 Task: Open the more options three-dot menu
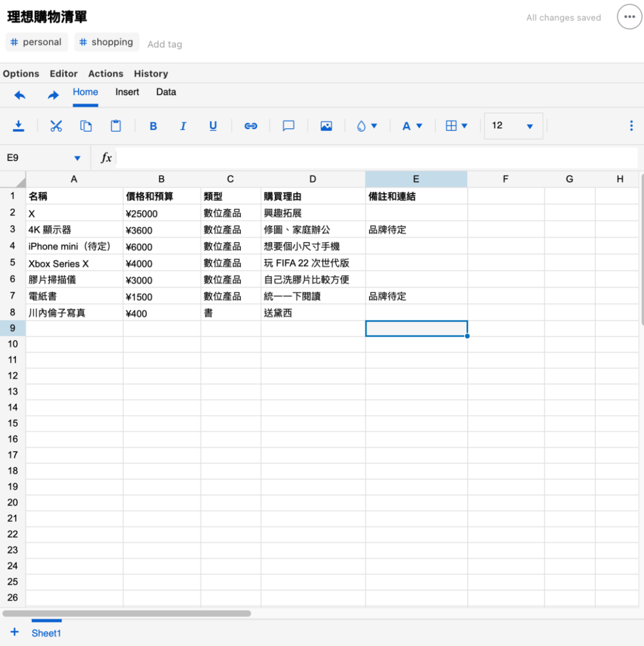click(x=631, y=126)
